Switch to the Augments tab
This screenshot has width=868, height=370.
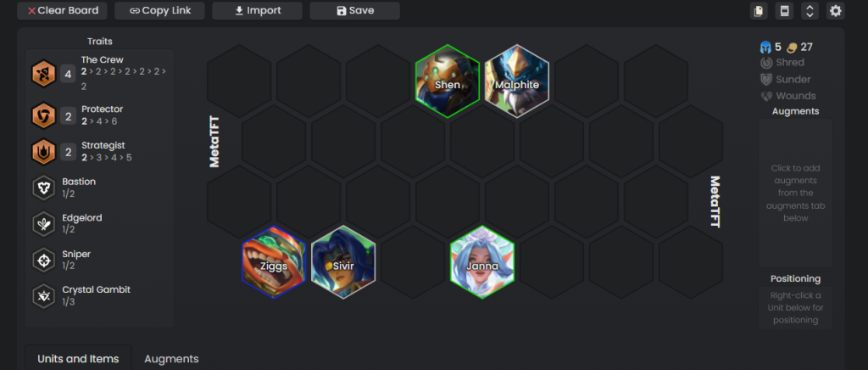click(171, 359)
